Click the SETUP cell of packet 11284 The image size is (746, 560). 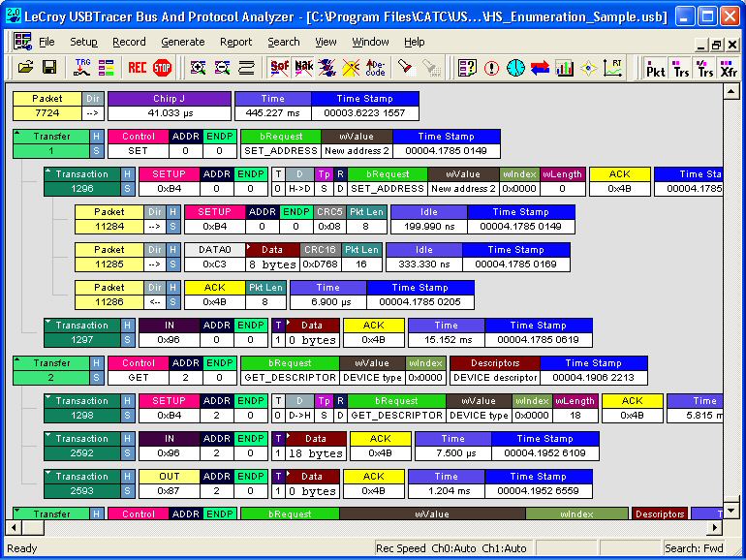[x=214, y=212]
